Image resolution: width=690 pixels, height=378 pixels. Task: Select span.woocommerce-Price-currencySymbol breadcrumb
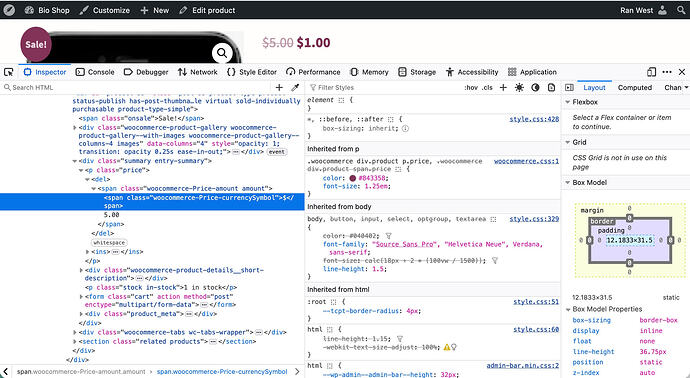pyautogui.click(x=222, y=371)
